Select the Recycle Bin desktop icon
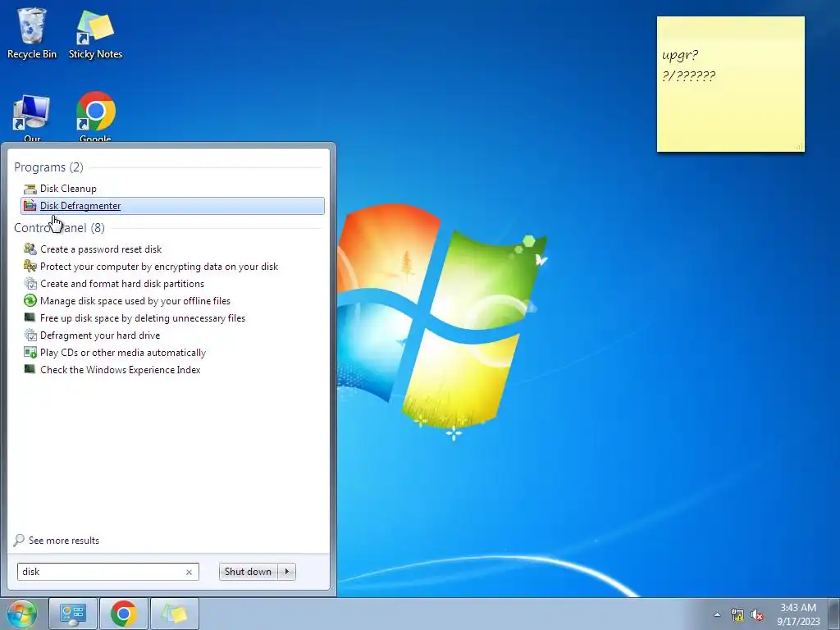The image size is (840, 630). coord(32,33)
